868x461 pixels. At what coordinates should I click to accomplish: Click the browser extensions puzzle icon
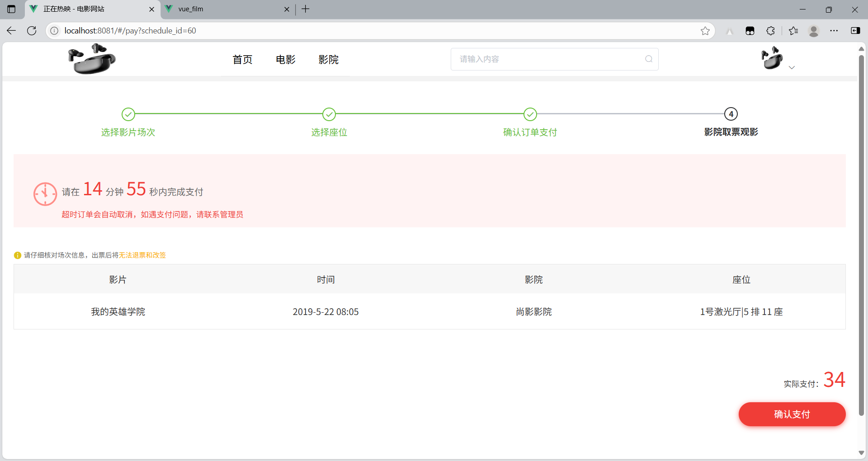pos(771,31)
